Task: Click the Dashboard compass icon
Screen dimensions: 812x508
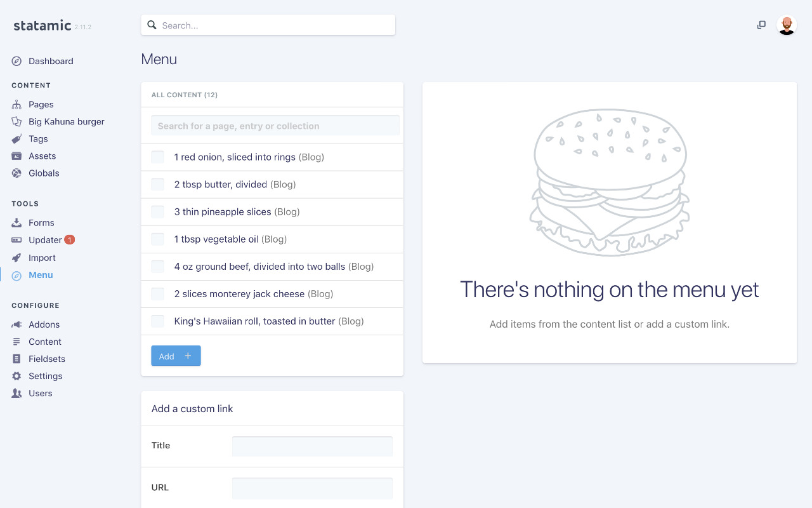Action: (x=16, y=61)
